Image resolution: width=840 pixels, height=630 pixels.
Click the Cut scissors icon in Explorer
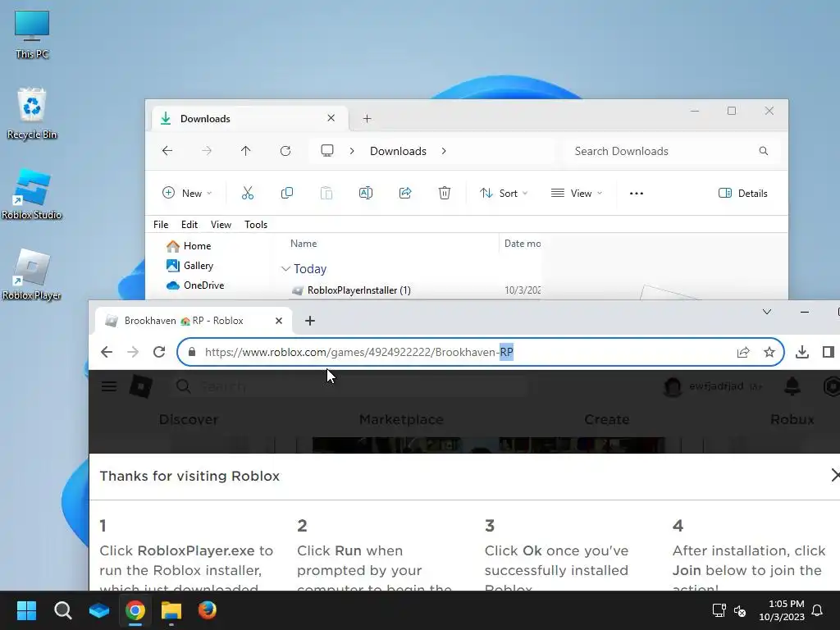click(248, 194)
